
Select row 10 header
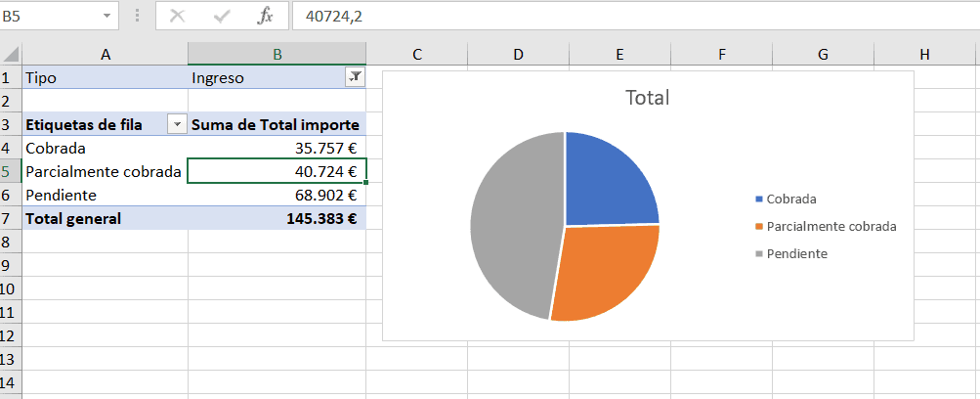[x=11, y=288]
